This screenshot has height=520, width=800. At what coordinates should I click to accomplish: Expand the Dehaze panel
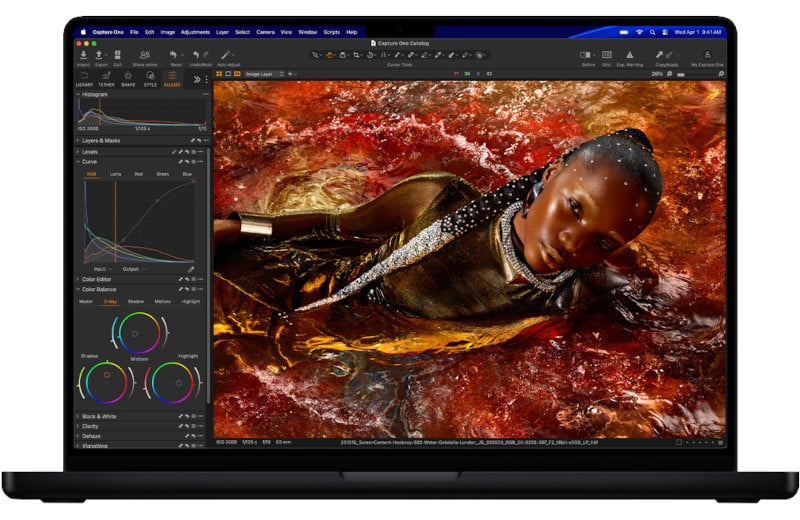pyautogui.click(x=78, y=436)
